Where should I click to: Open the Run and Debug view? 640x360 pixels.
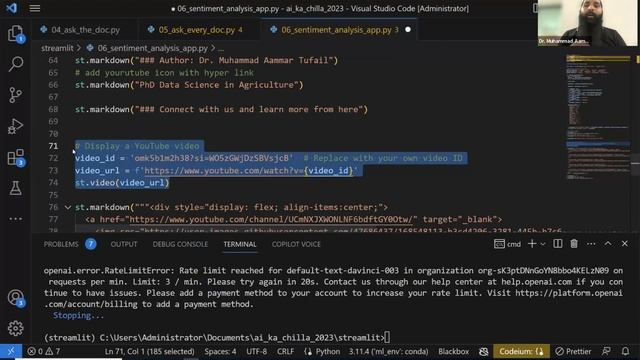pyautogui.click(x=16, y=126)
